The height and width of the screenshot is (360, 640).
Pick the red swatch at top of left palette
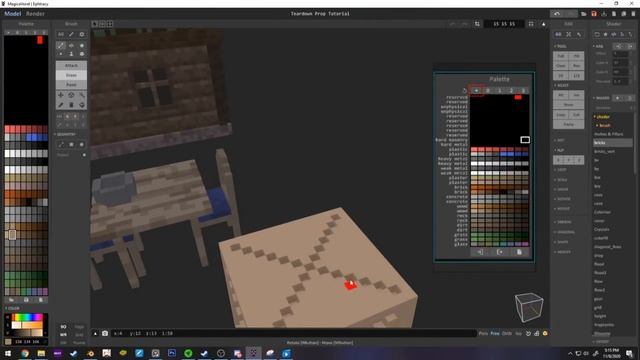(40, 40)
